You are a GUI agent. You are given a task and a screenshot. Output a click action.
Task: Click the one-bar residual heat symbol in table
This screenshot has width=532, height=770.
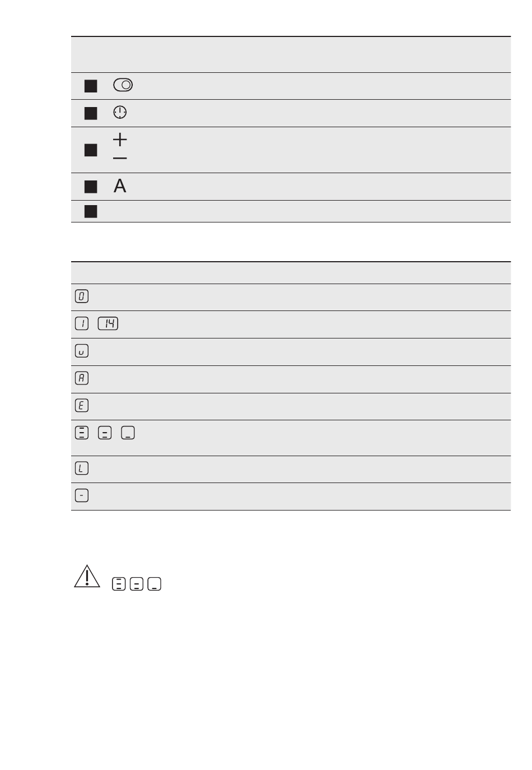pos(128,433)
